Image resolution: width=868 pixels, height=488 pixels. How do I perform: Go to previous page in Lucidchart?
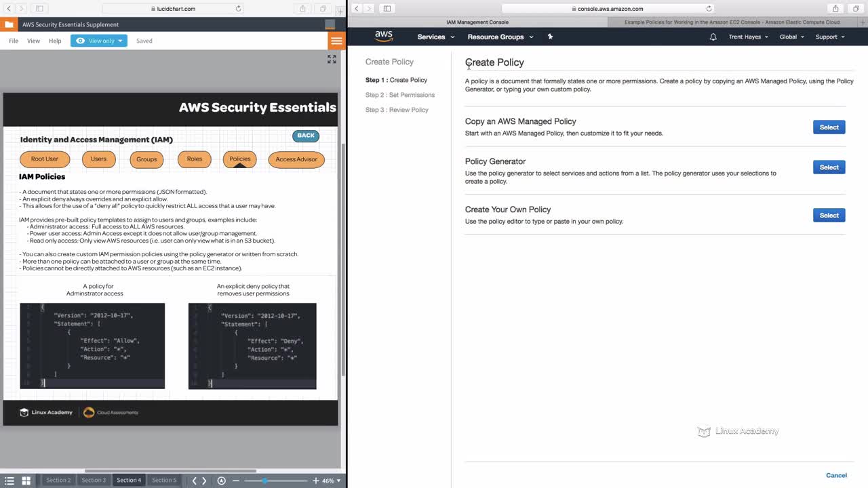coord(194,481)
